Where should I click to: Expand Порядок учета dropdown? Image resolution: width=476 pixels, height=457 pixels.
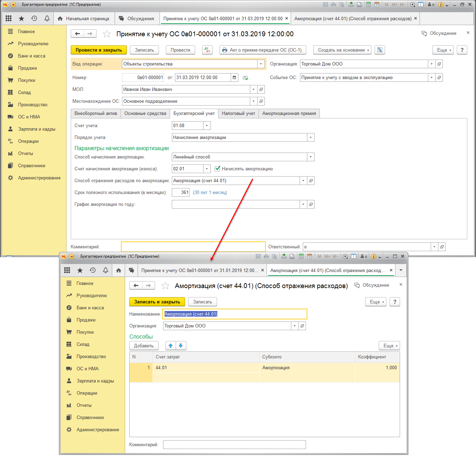(x=310, y=138)
